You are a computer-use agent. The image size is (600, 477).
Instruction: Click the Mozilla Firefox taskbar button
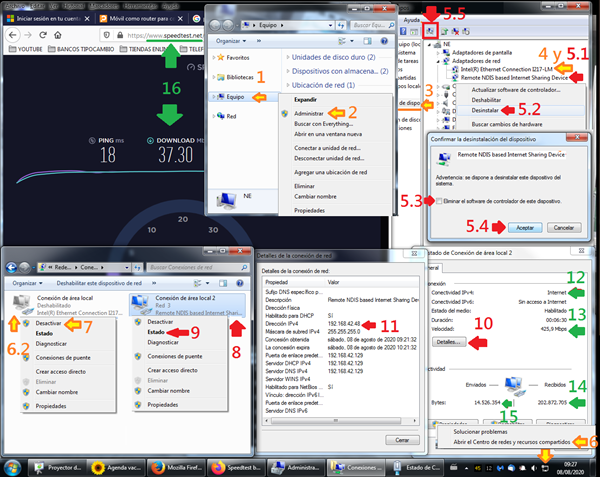coord(176,467)
